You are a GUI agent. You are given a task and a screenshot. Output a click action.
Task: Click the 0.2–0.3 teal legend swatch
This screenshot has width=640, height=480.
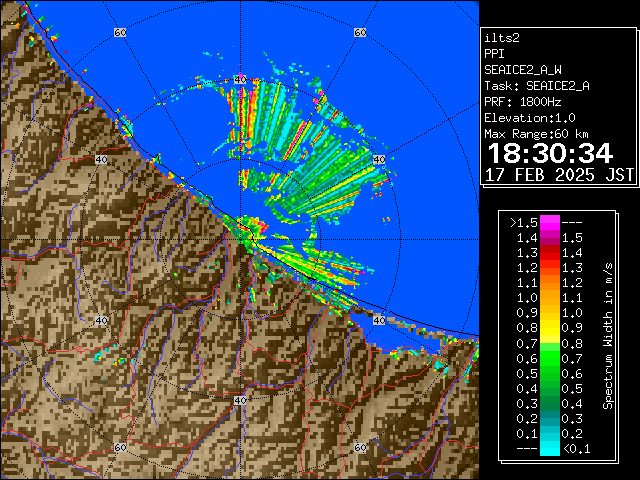click(x=550, y=418)
